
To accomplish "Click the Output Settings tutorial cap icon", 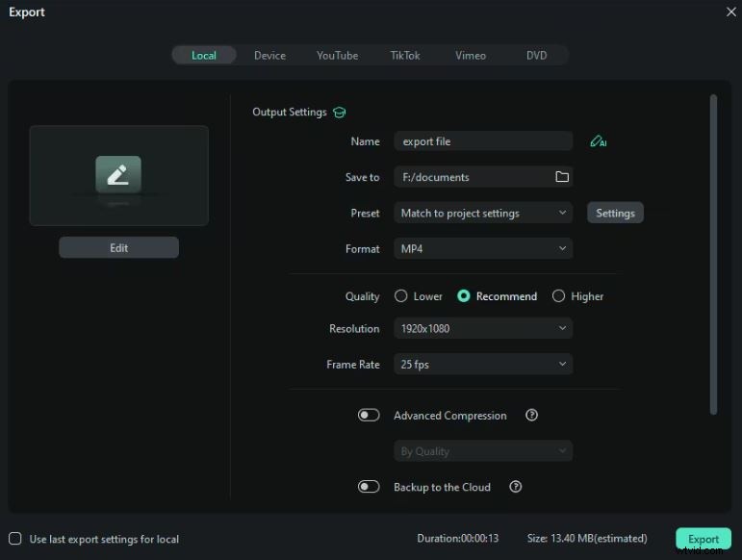I will (x=340, y=113).
